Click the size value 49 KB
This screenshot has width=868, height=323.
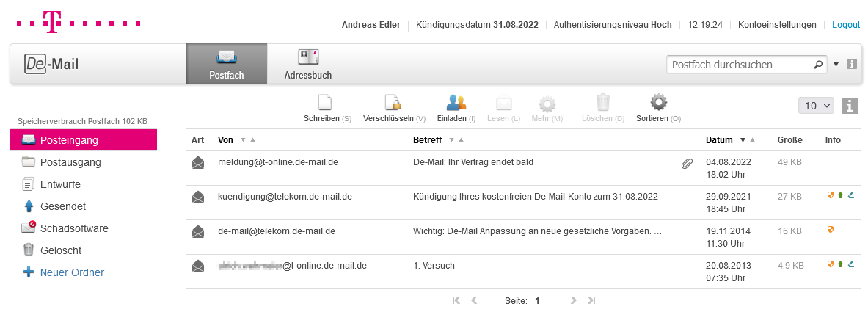point(790,162)
